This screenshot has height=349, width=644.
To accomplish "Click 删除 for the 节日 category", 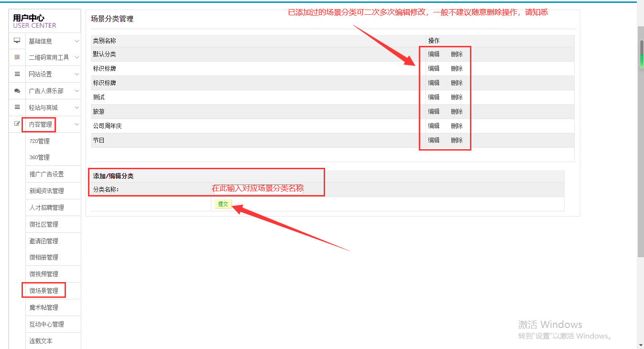I will click(x=457, y=140).
